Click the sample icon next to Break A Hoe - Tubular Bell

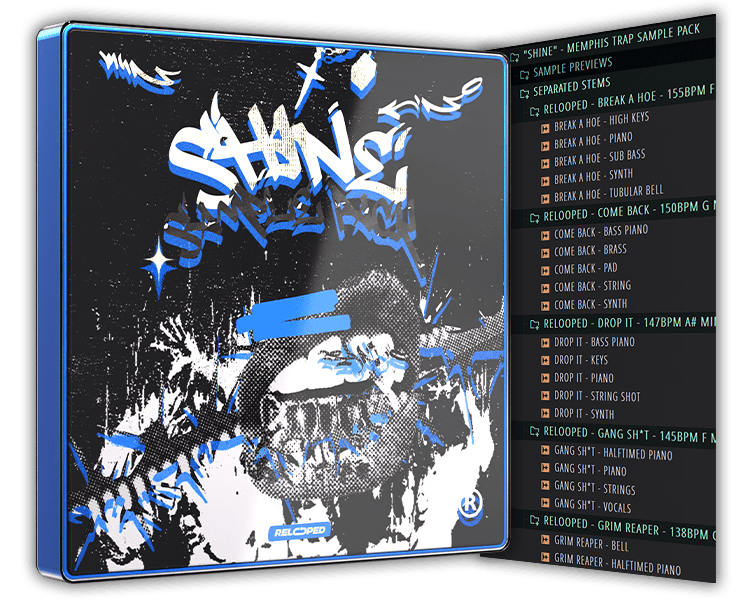(x=543, y=195)
